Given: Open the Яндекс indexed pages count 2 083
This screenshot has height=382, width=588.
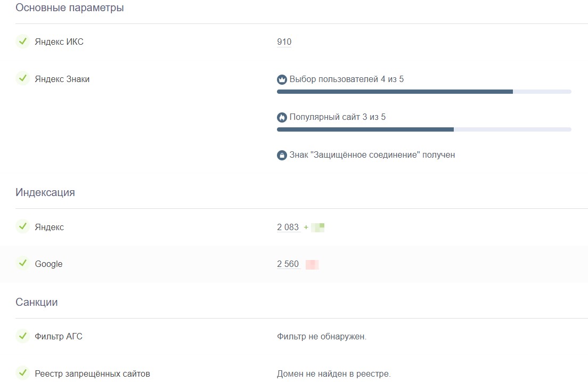Looking at the screenshot, I should tap(288, 227).
